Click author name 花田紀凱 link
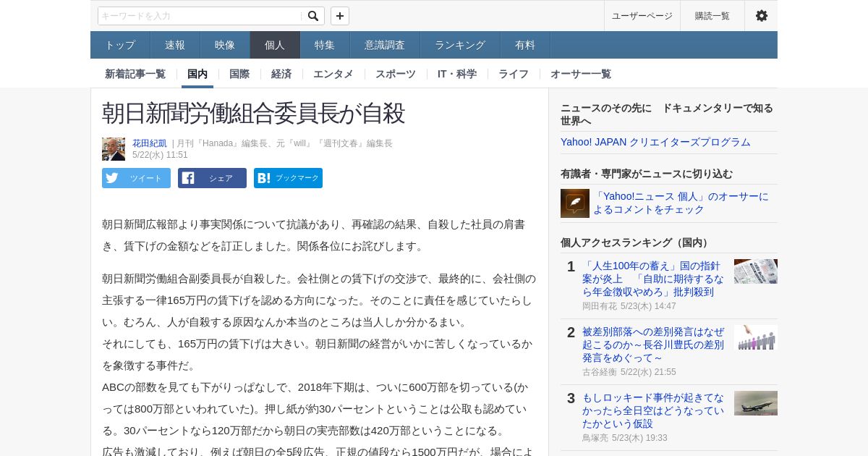The image size is (868, 456). pos(150,143)
